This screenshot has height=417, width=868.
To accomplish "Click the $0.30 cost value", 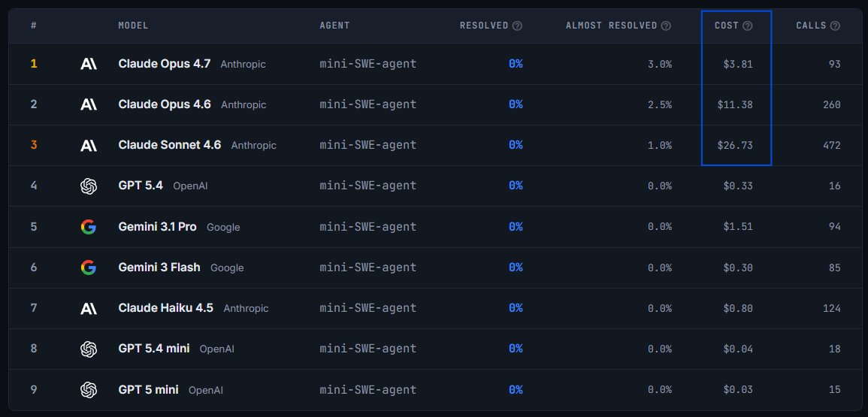I will (x=738, y=268).
